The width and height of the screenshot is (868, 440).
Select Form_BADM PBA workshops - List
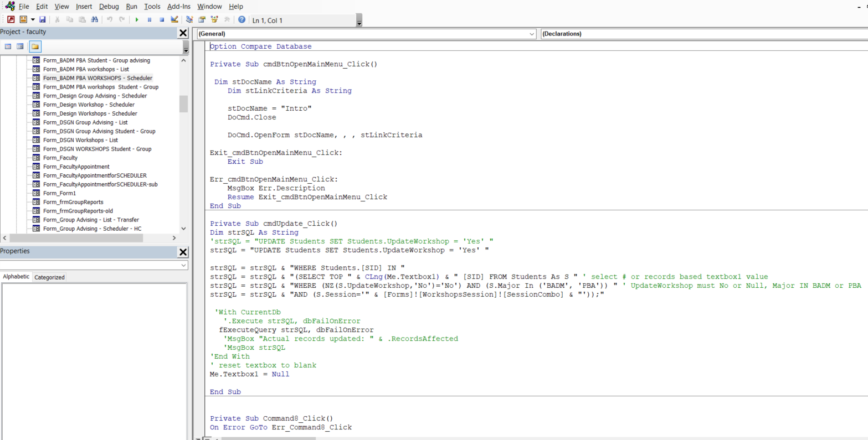pyautogui.click(x=86, y=69)
